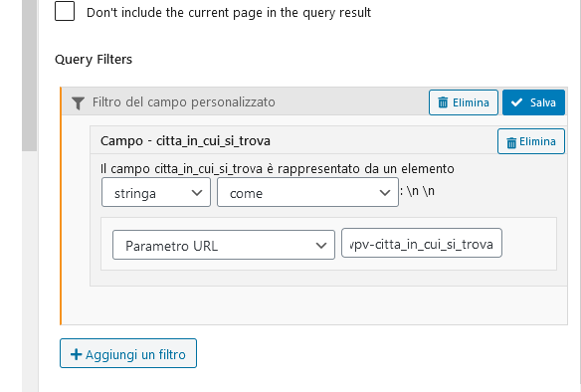This screenshot has width=581, height=392.
Task: Click the vertical scrollbar thumb on the left
Action: pos(29,74)
